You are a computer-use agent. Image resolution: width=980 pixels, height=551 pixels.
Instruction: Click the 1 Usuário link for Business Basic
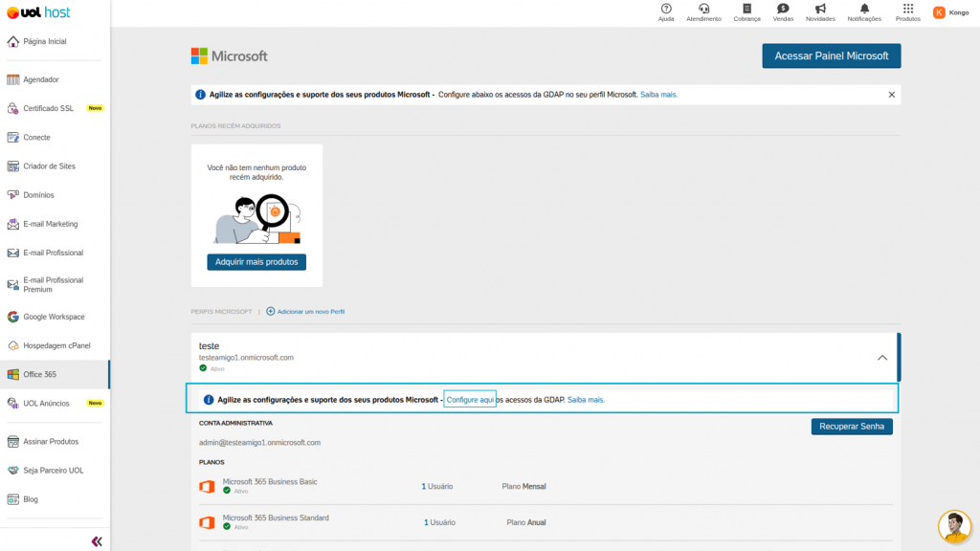436,487
